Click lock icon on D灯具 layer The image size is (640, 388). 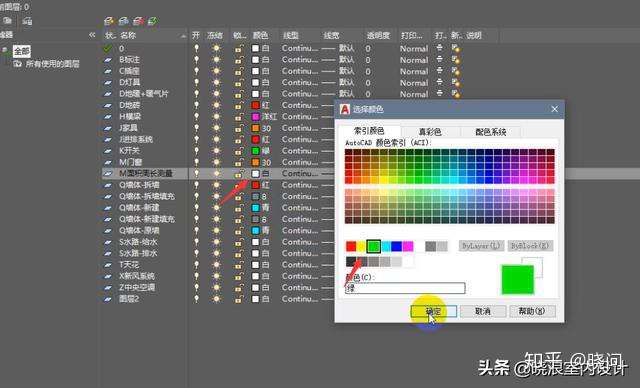239,82
